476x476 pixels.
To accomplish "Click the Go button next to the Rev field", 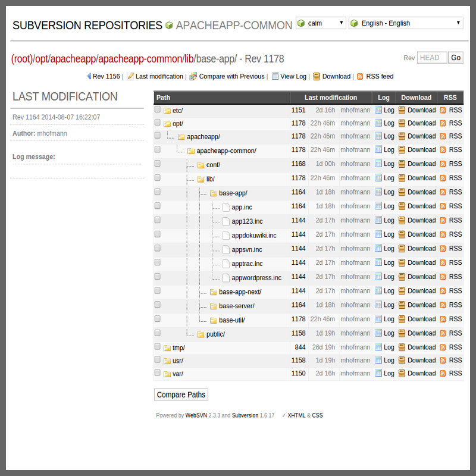I will click(x=456, y=58).
